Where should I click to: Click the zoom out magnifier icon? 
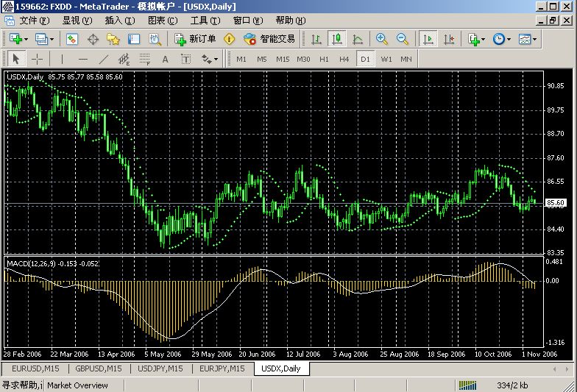pyautogui.click(x=403, y=39)
